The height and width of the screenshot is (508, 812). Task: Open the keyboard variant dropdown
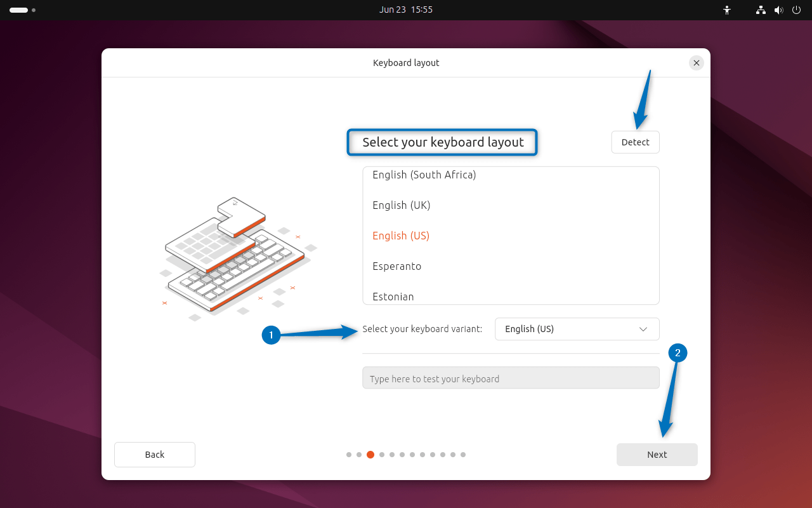(x=577, y=329)
